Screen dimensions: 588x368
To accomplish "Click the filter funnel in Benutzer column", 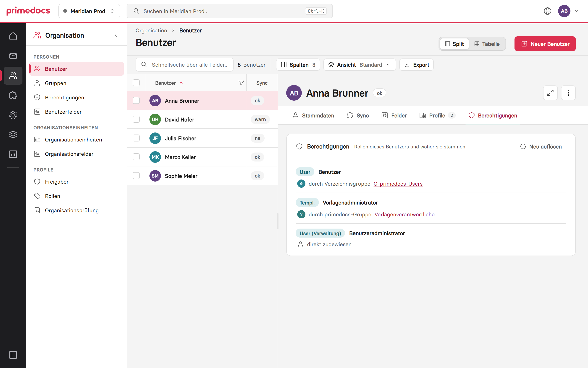I will click(x=241, y=83).
